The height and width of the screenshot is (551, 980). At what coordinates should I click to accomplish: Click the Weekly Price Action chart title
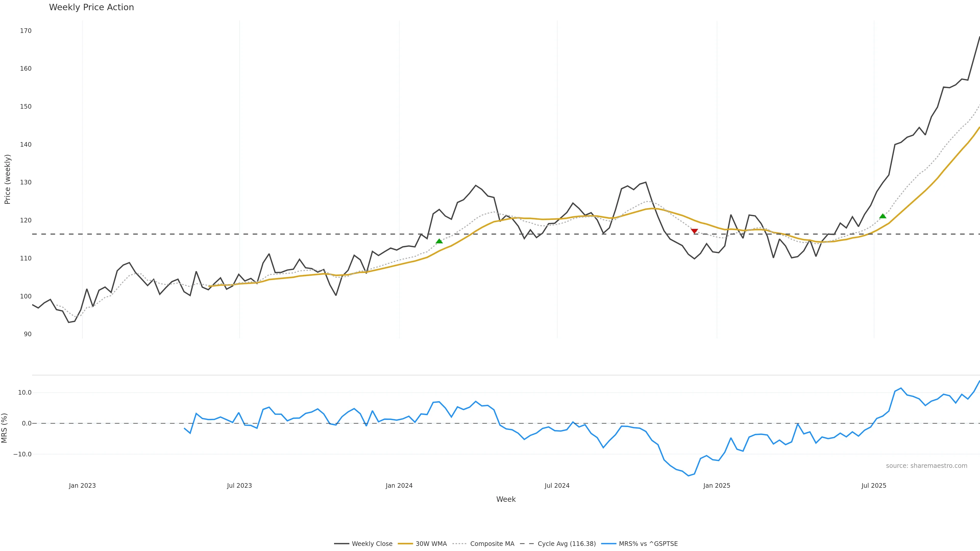point(91,7)
